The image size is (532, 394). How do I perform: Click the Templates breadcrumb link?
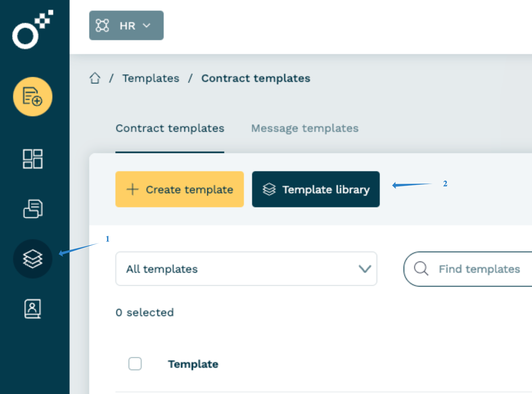point(151,78)
